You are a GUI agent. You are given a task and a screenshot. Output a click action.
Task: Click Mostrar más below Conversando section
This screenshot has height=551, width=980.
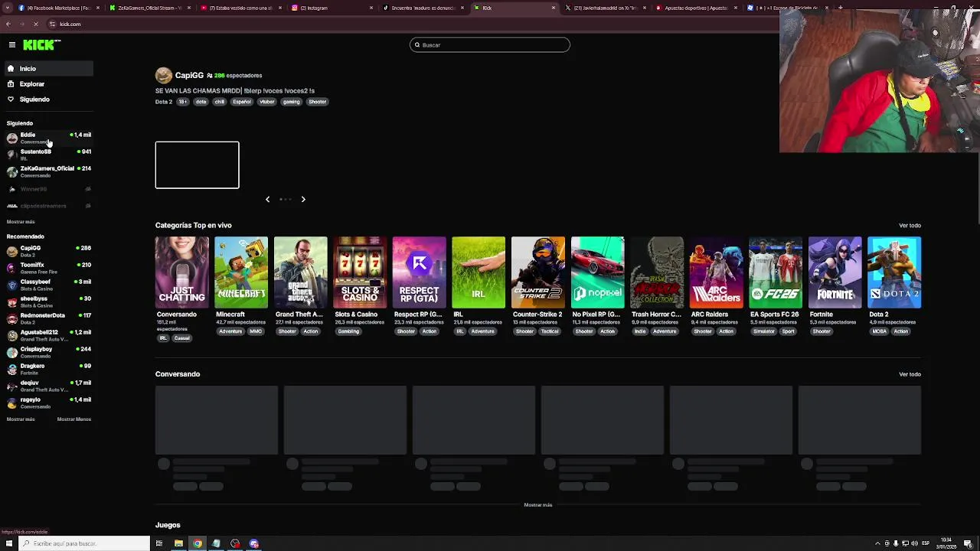(x=537, y=505)
